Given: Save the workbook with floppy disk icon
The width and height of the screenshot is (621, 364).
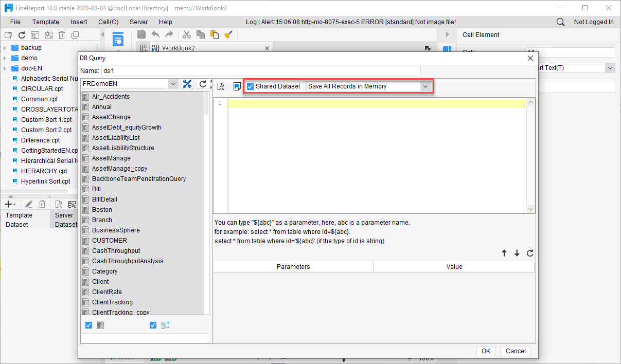Looking at the screenshot, I should (x=142, y=34).
